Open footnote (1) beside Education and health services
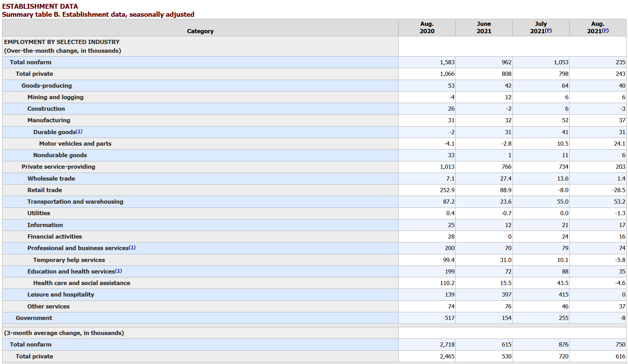 119,271
